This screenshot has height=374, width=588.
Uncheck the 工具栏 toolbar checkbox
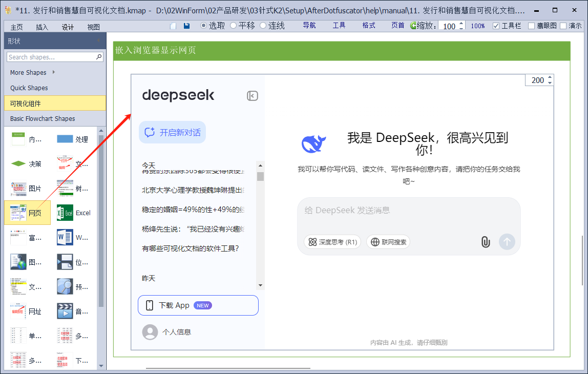point(496,26)
